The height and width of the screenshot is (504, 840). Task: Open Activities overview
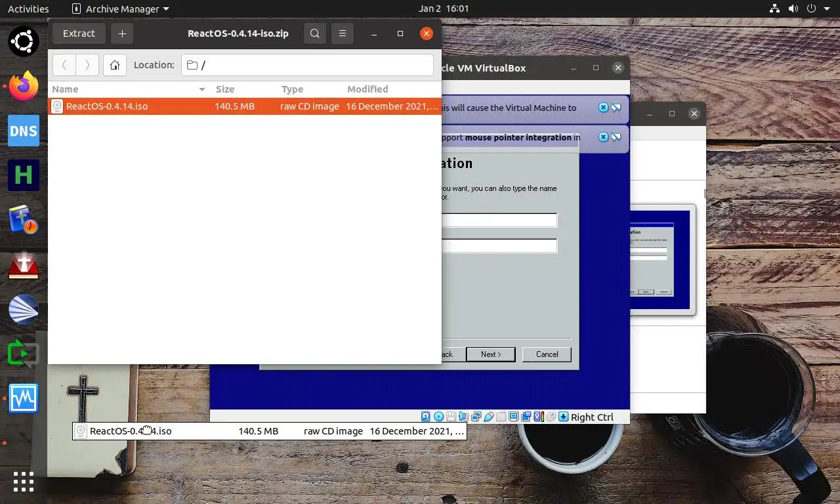point(28,9)
